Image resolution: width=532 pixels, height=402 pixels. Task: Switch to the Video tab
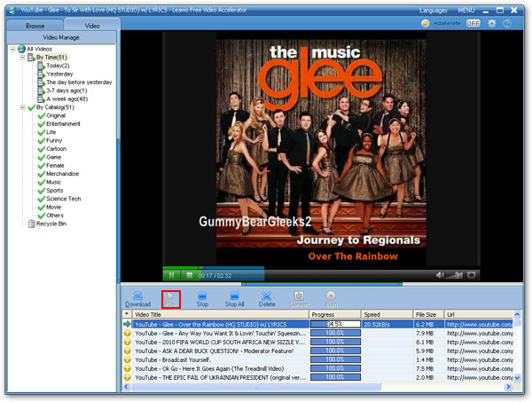[92, 26]
